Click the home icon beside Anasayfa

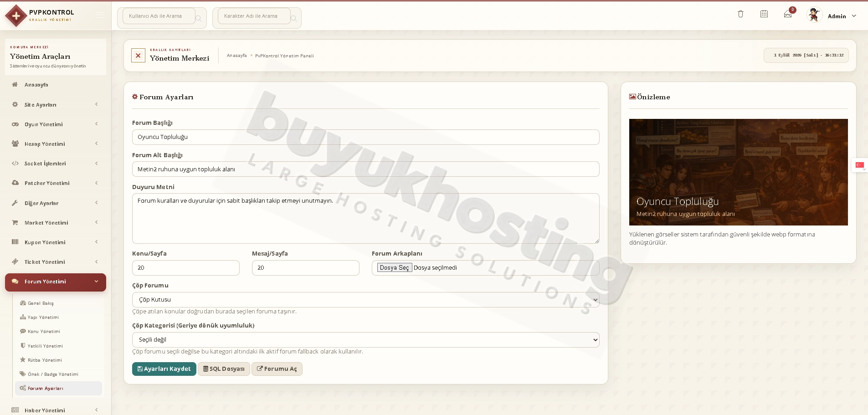[x=15, y=85]
